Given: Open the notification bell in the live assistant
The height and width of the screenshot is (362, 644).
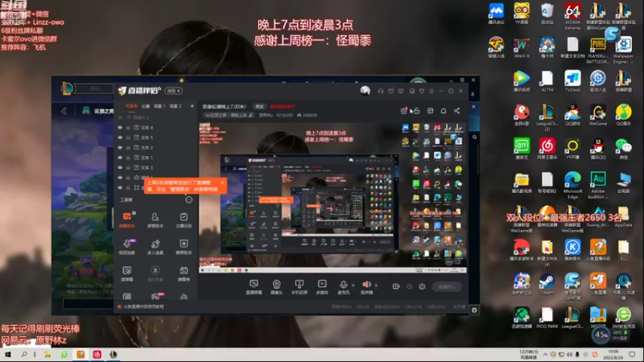Looking at the screenshot, I should [444, 111].
